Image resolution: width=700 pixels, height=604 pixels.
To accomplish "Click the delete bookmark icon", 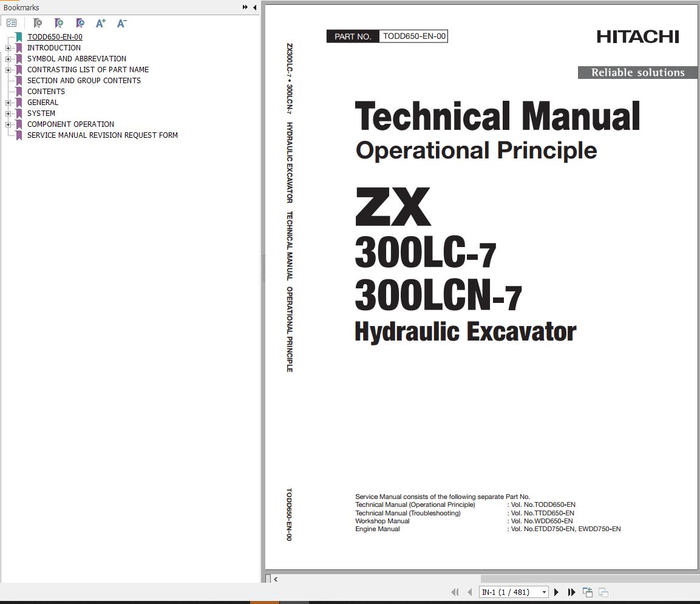I will click(x=38, y=23).
